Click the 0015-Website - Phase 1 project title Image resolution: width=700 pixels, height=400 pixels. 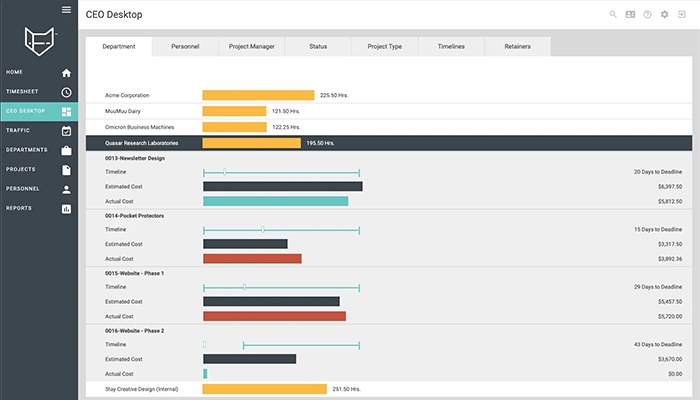tap(135, 273)
